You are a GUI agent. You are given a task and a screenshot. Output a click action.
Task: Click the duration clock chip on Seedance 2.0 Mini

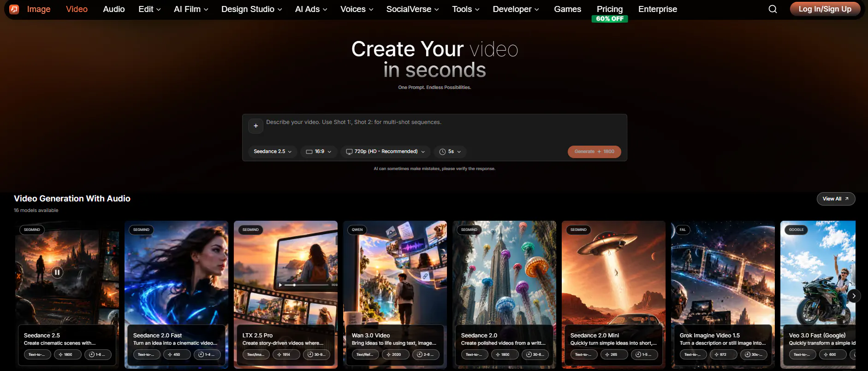coord(644,354)
